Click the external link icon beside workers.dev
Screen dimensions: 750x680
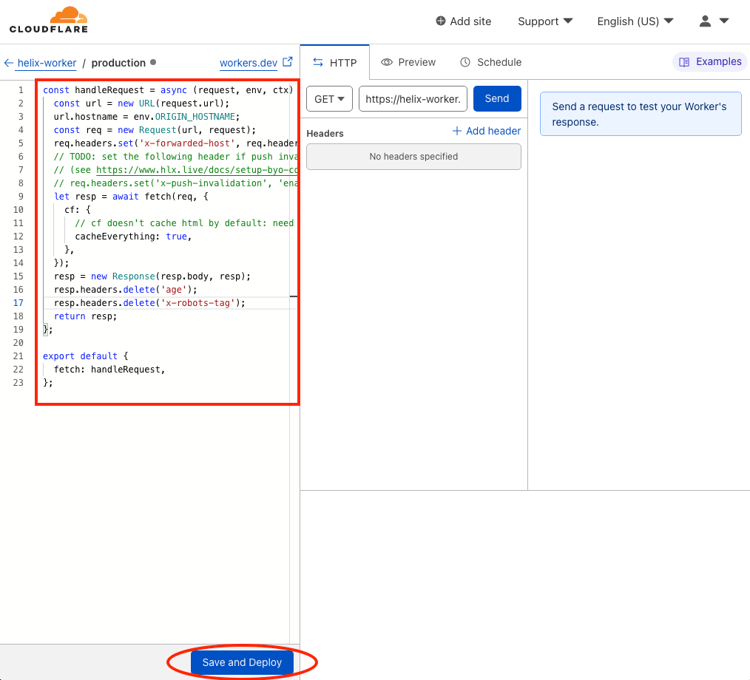click(287, 62)
